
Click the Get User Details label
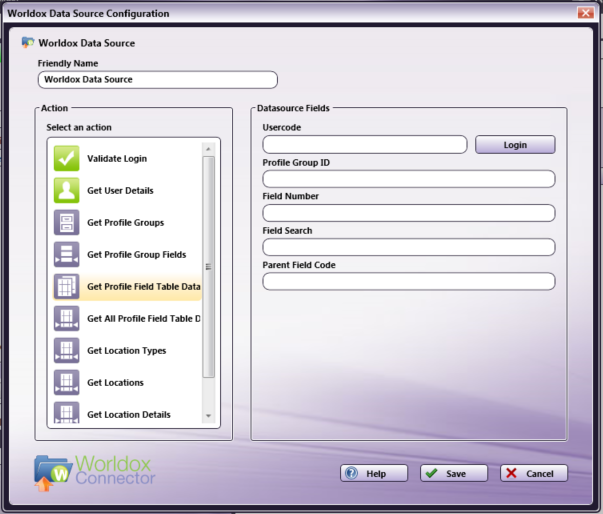tap(120, 190)
